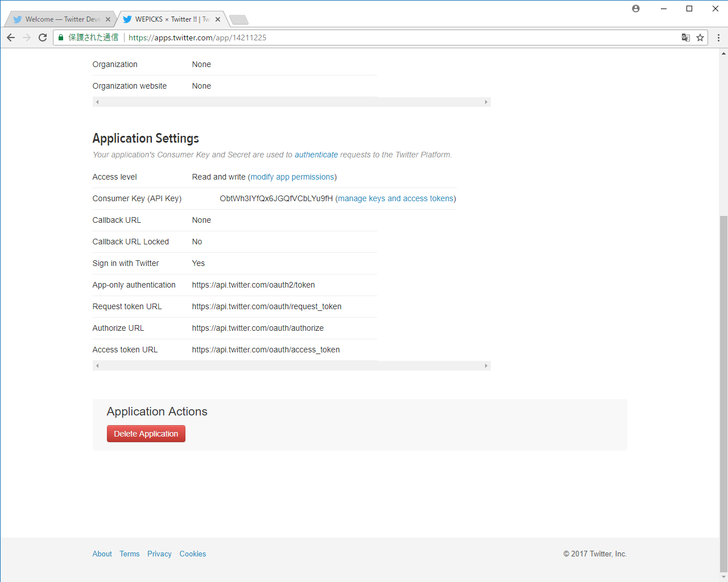The image size is (728, 582).
Task: Close the WEPICKS × Twitter tab
Action: coord(218,19)
